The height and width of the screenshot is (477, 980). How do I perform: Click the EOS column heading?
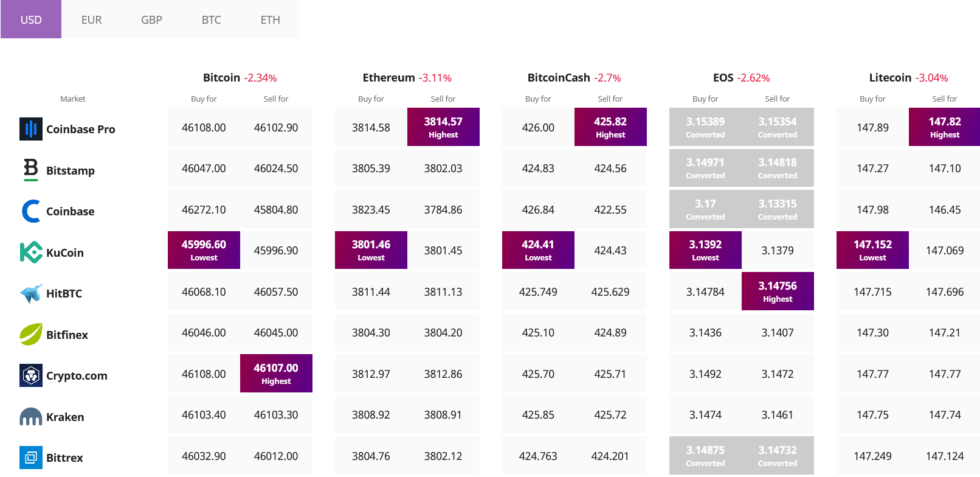pyautogui.click(x=723, y=77)
